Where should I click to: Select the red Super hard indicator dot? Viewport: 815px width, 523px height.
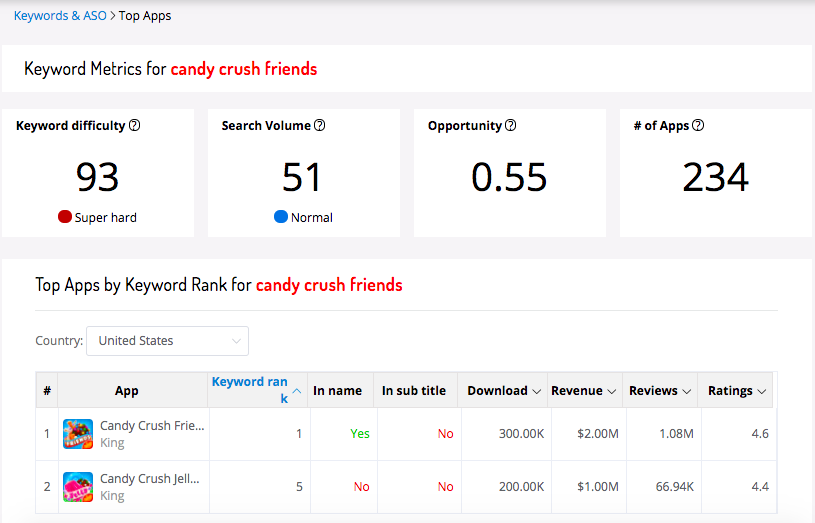(x=64, y=216)
